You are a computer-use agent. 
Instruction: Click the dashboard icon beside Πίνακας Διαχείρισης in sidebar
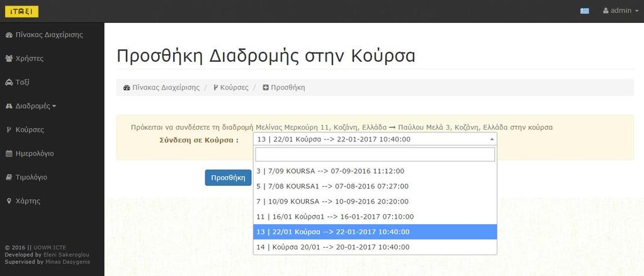tap(9, 35)
